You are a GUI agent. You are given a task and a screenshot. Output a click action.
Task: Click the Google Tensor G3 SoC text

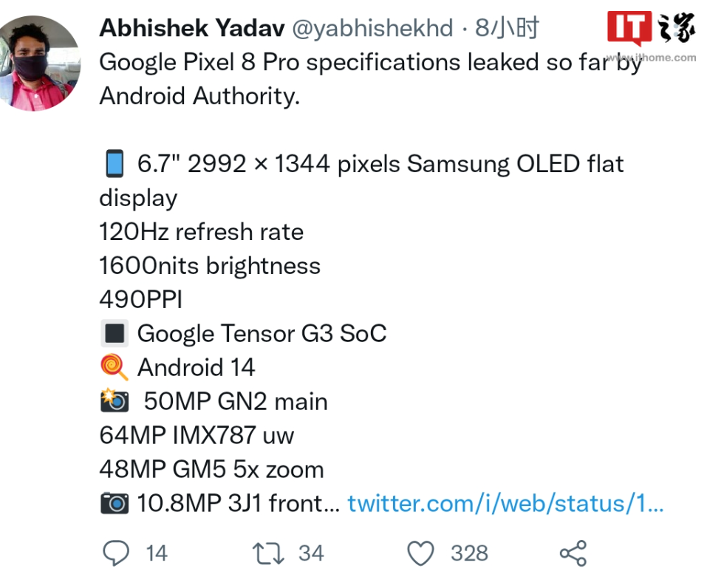[262, 334]
